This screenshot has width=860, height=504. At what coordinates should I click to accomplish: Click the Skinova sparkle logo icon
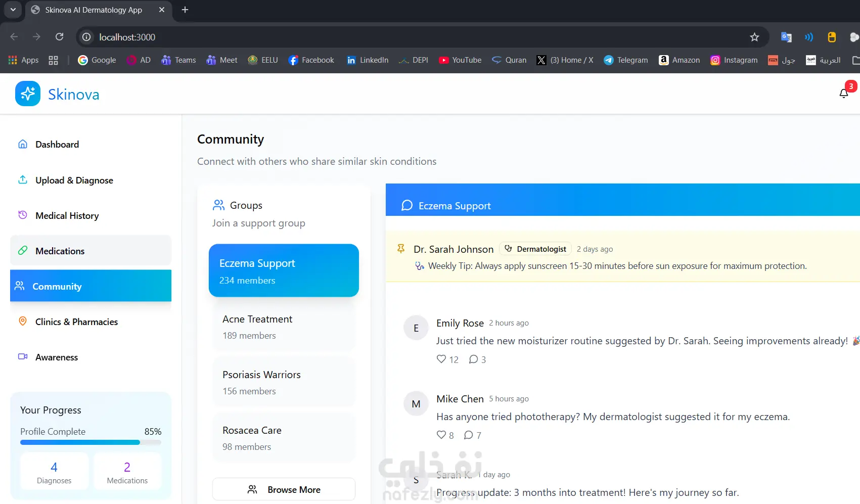tap(28, 94)
